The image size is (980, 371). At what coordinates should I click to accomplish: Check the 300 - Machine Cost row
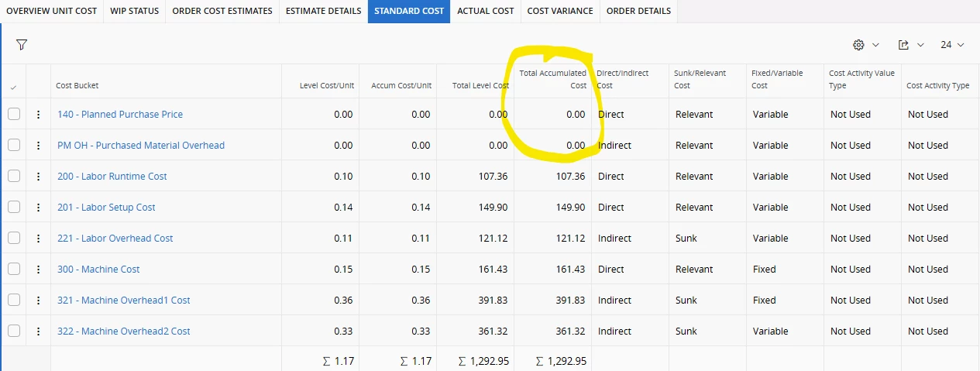pos(14,269)
